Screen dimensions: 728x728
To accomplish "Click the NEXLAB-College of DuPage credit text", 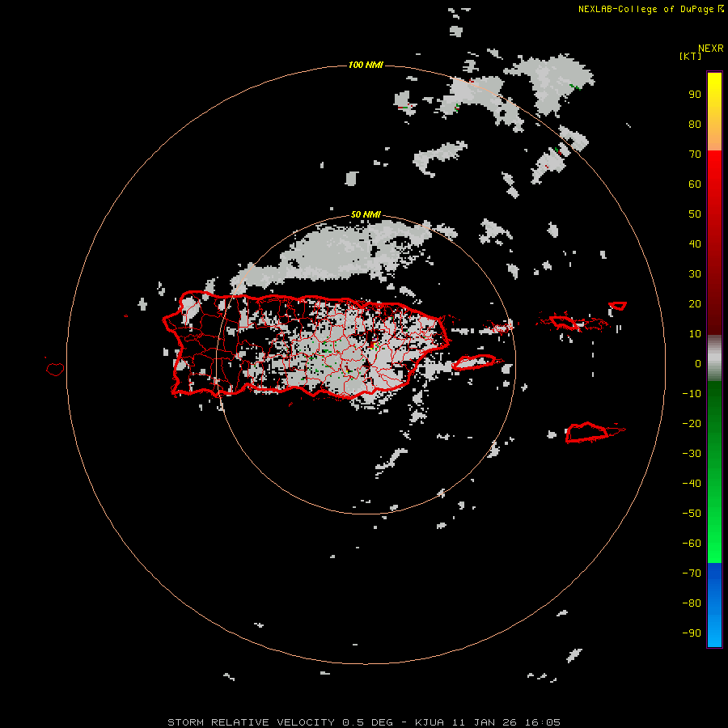I will [645, 9].
